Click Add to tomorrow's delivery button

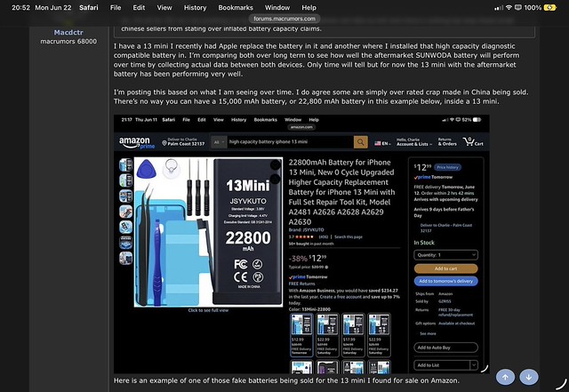tap(445, 281)
